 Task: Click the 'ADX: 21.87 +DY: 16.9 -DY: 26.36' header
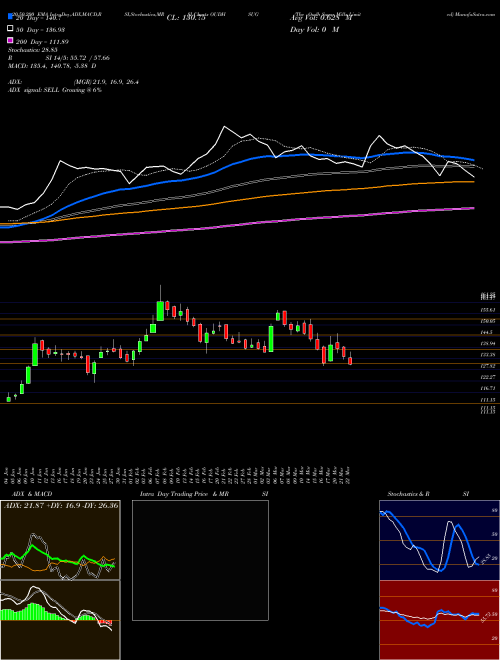pyautogui.click(x=60, y=505)
